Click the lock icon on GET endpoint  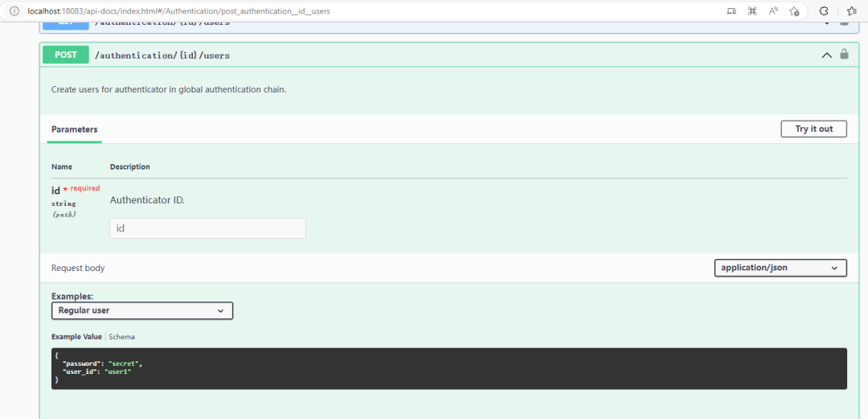coord(844,22)
